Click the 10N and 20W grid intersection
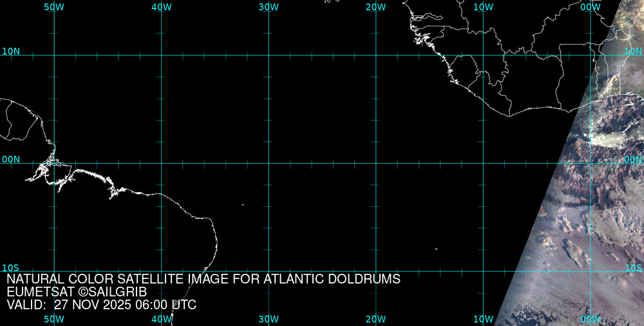This screenshot has width=644, height=326. (375, 55)
